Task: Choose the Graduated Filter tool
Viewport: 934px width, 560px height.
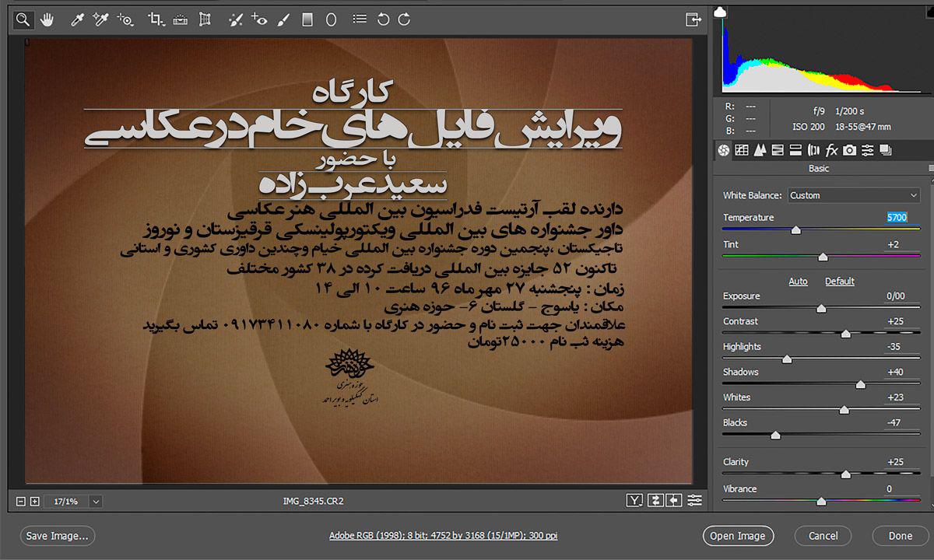Action: tap(307, 19)
